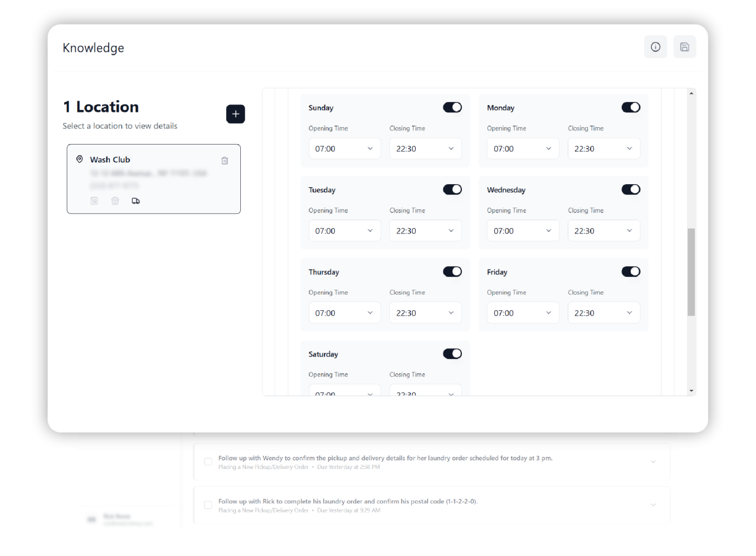Add a new location with plus button

[x=235, y=114]
